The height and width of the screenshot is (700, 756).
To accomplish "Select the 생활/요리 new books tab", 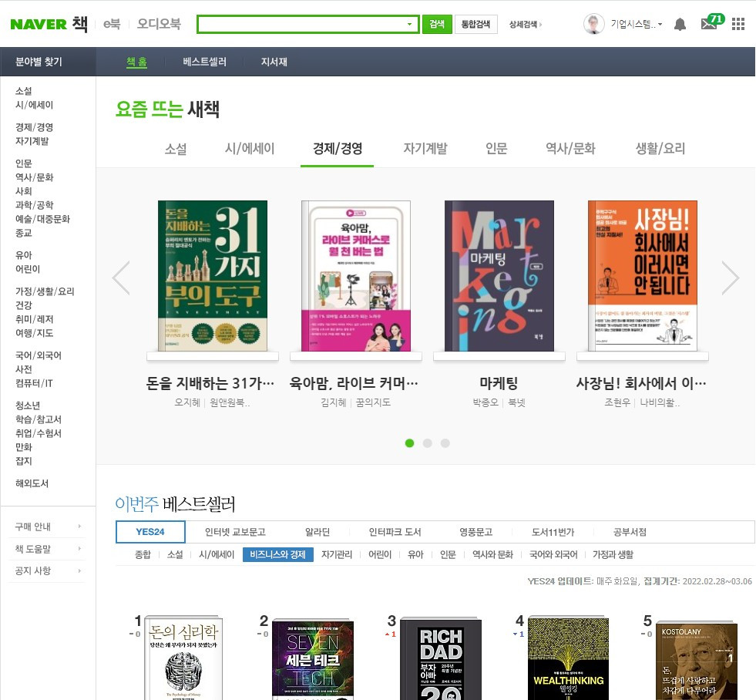I will click(x=660, y=149).
